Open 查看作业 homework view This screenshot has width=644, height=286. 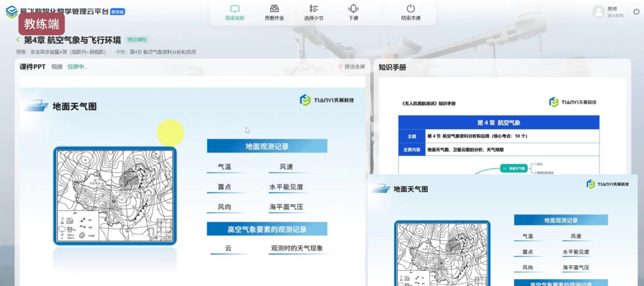274,8
